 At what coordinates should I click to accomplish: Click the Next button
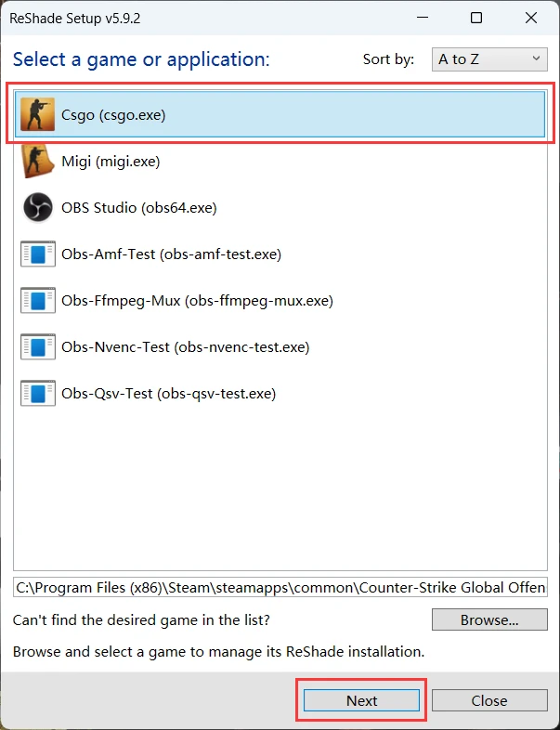point(361,700)
